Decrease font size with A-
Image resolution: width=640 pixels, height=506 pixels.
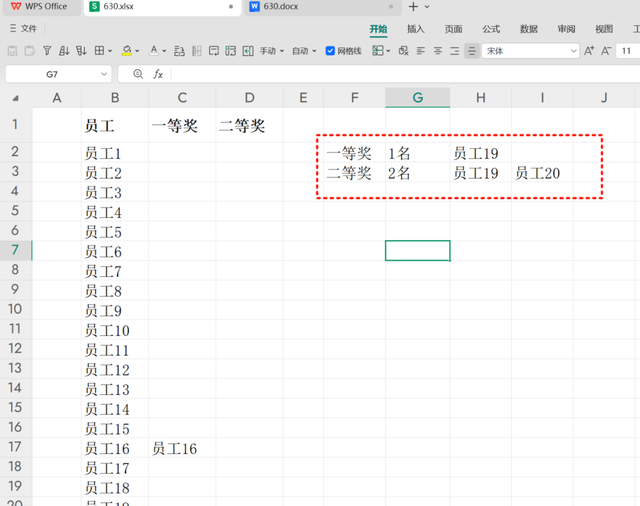(606, 51)
